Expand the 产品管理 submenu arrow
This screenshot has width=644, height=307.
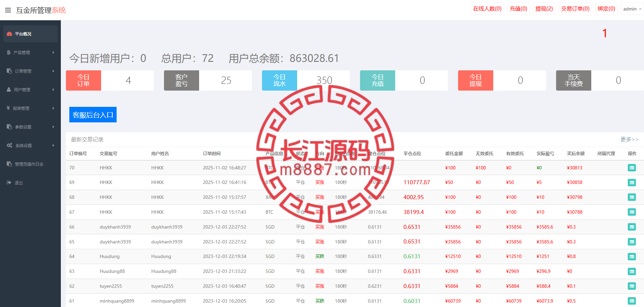(53, 52)
